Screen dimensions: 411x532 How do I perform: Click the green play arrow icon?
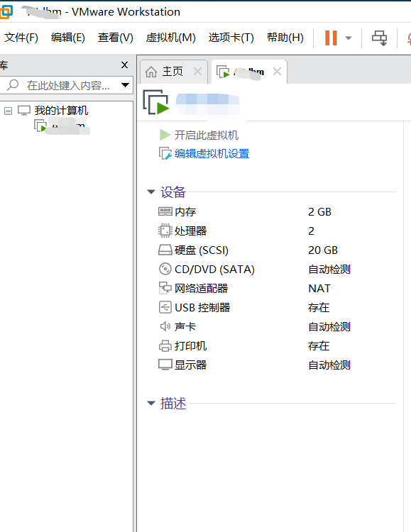tap(165, 135)
